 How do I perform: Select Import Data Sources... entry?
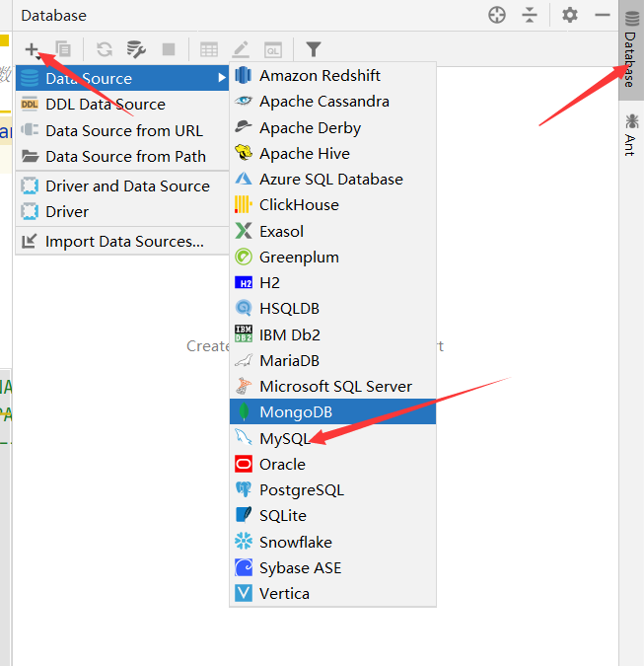click(122, 242)
